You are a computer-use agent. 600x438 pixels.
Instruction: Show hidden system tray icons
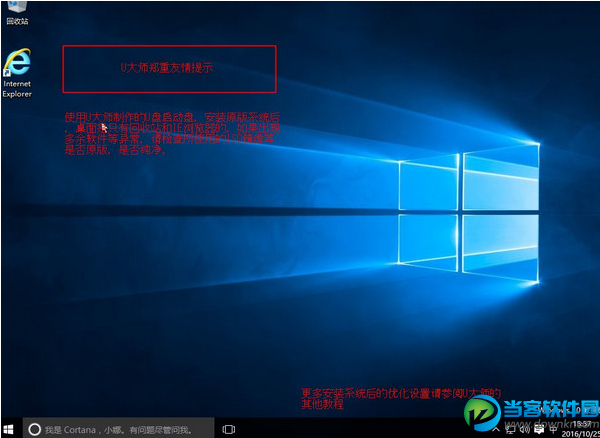496,430
